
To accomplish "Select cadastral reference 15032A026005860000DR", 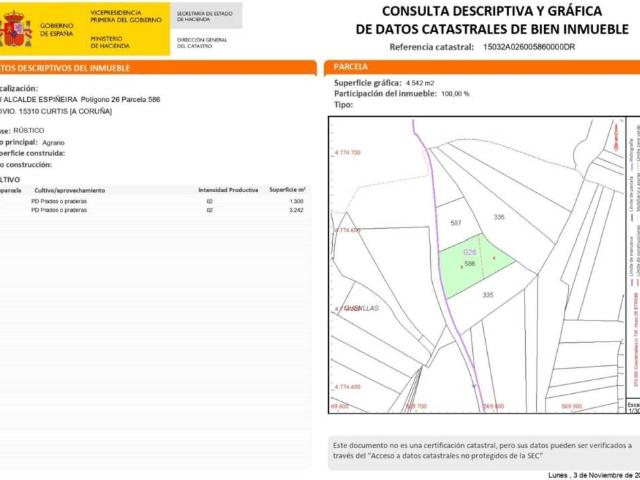I will tap(529, 47).
